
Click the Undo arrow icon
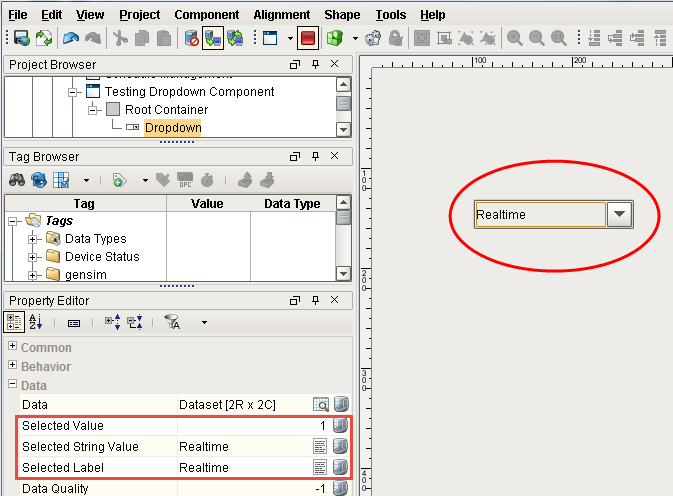[71, 38]
